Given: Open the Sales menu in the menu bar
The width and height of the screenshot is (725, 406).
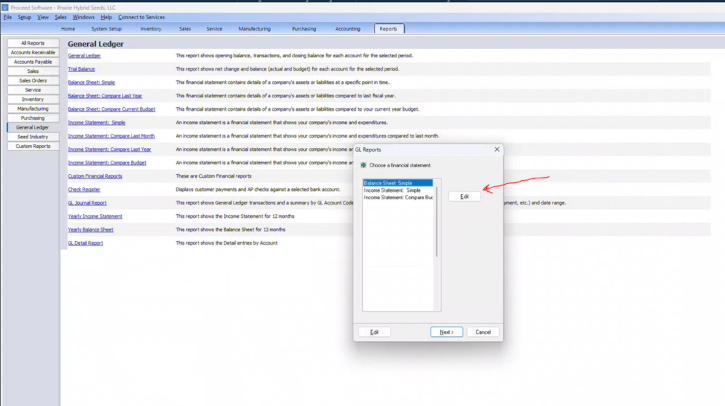Looking at the screenshot, I should pyautogui.click(x=61, y=17).
